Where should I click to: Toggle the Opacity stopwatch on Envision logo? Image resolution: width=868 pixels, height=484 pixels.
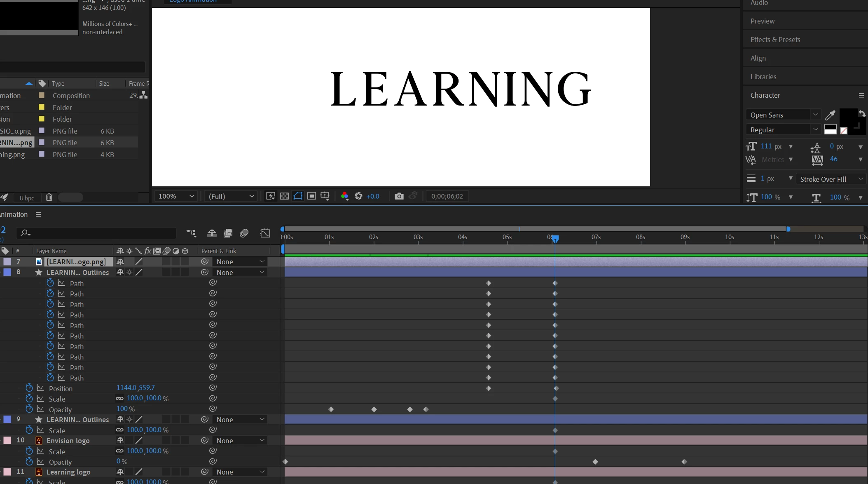pos(29,462)
